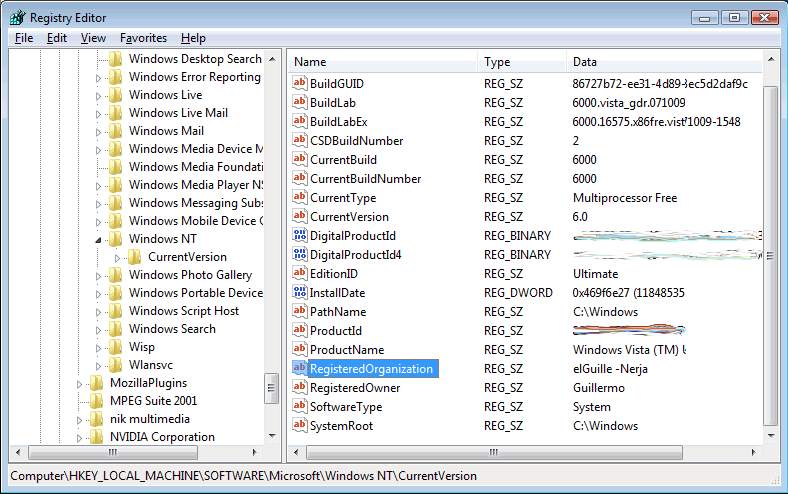
Task: Open the Favorites menu
Action: [143, 38]
